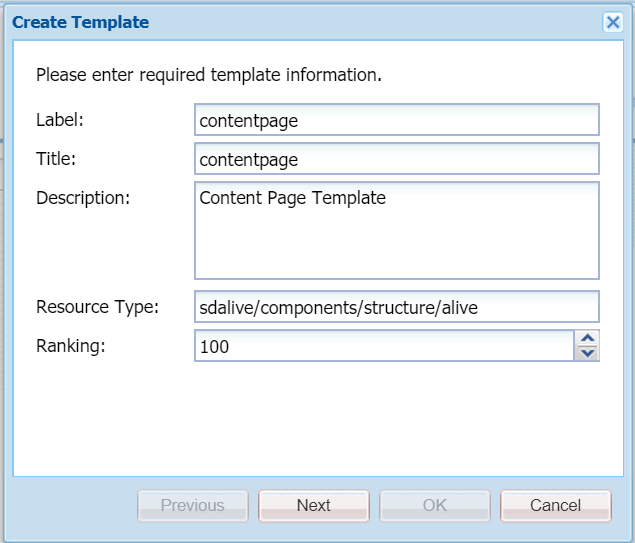Click the Next button
Viewport: 635px width, 543px height.
point(314,505)
